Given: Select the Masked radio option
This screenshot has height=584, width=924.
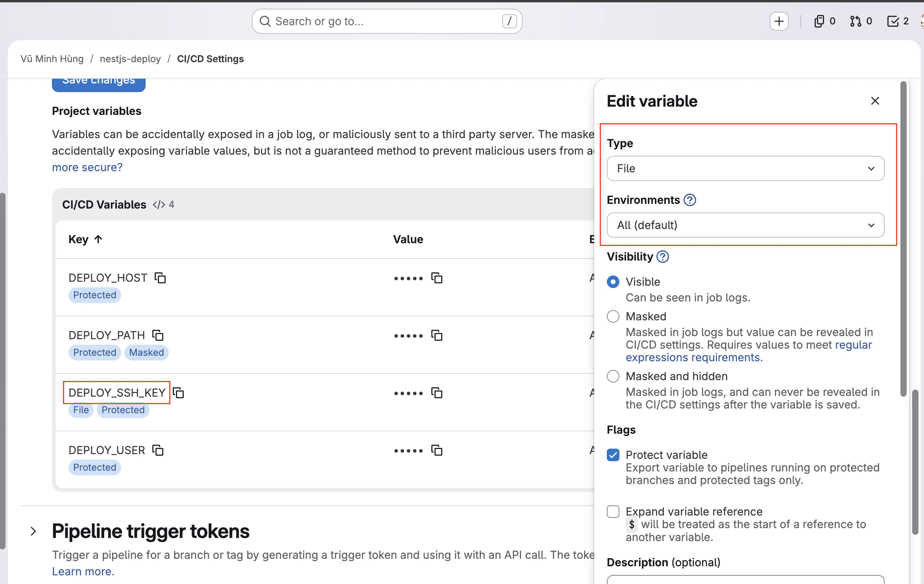Looking at the screenshot, I should 613,316.
